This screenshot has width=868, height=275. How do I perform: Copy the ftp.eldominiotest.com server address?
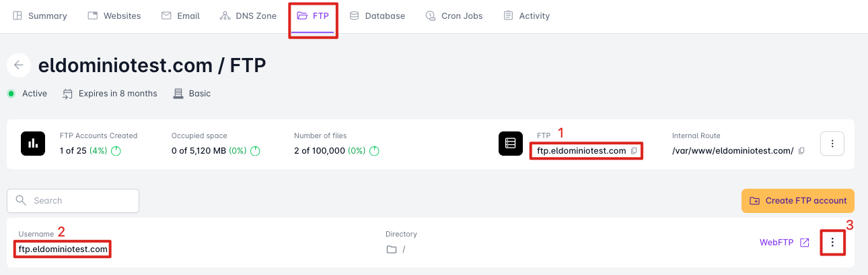tap(634, 151)
